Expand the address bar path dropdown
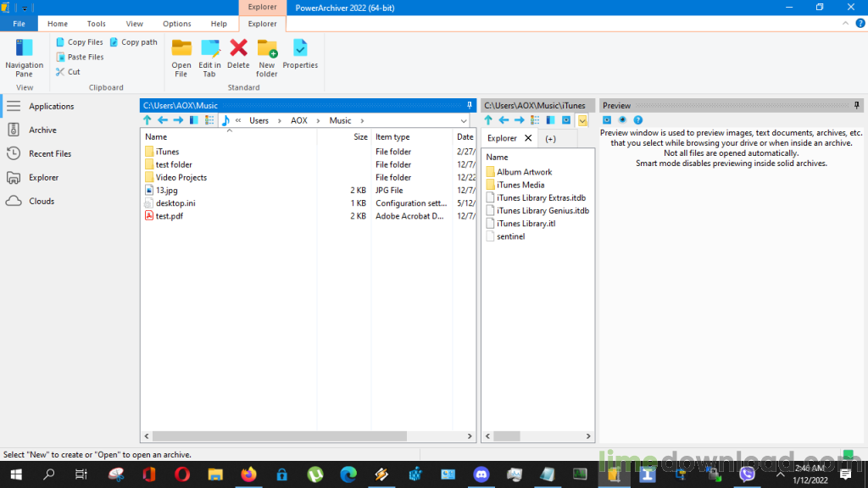Viewport: 868px width, 488px height. (464, 121)
